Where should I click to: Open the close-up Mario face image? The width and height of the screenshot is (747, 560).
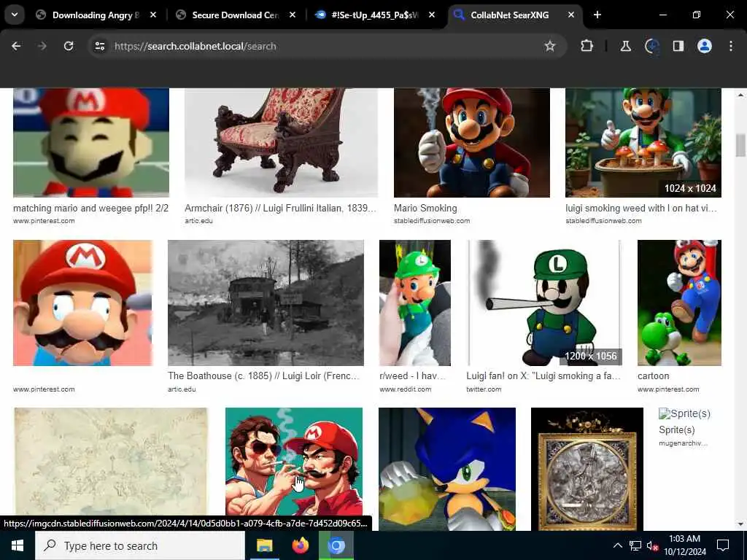click(x=82, y=303)
